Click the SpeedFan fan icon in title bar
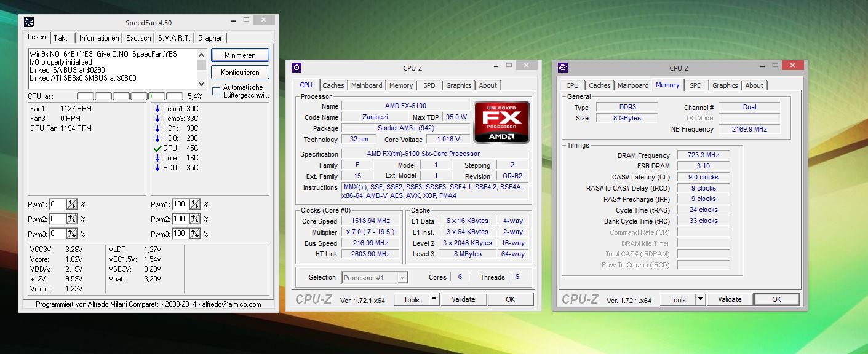 coord(29,22)
